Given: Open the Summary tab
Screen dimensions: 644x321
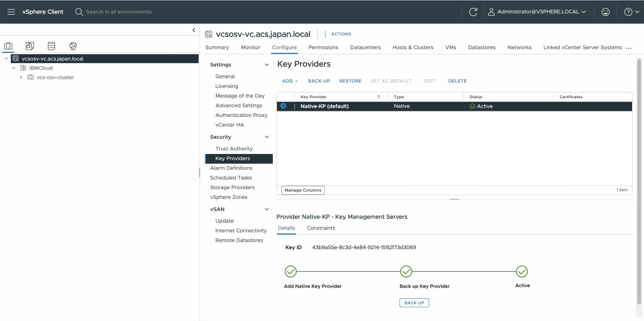Looking at the screenshot, I should click(217, 47).
